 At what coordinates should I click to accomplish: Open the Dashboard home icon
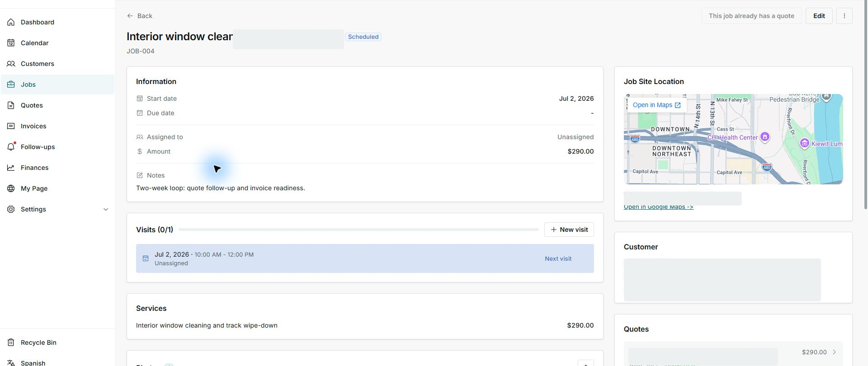(x=11, y=22)
